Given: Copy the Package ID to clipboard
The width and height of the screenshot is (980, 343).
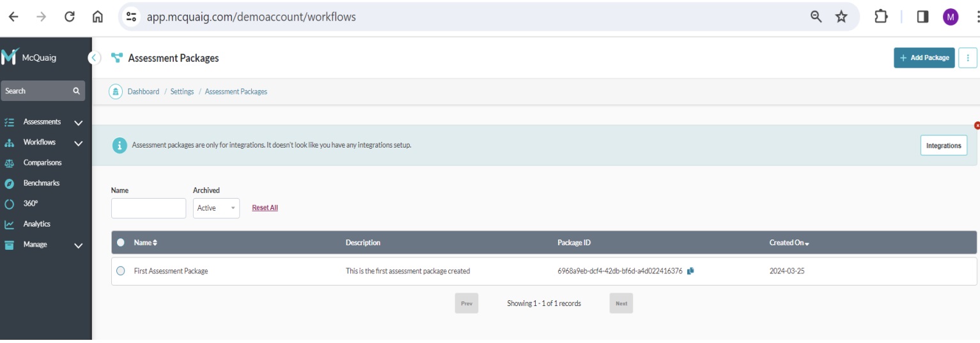Looking at the screenshot, I should tap(690, 271).
